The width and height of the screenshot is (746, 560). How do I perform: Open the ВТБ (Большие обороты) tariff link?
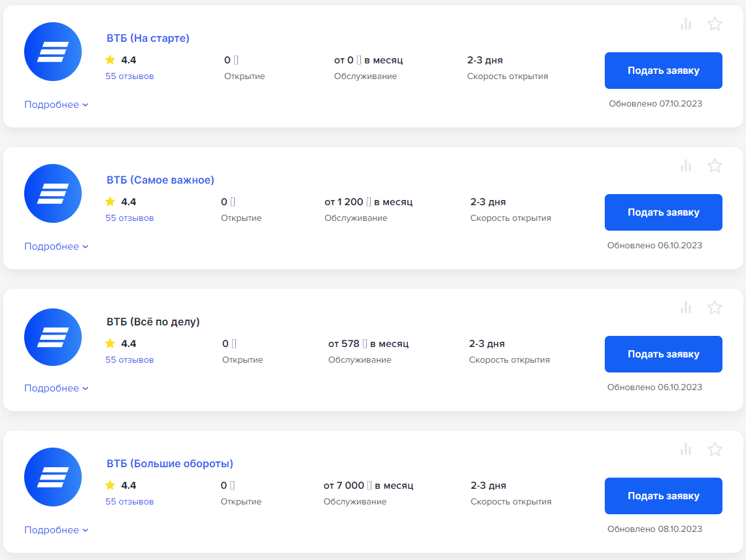click(x=170, y=463)
